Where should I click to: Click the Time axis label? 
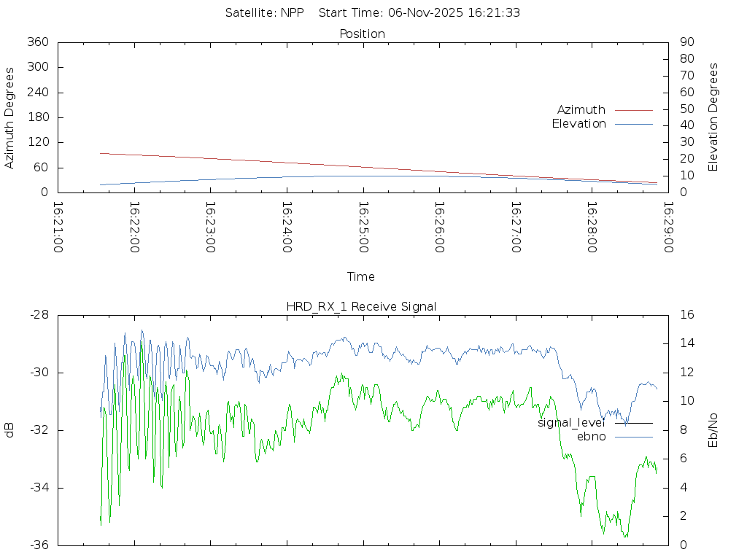tap(361, 276)
